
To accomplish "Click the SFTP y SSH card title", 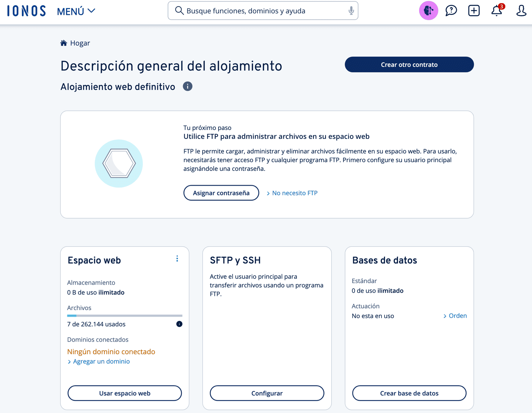I will click(235, 260).
